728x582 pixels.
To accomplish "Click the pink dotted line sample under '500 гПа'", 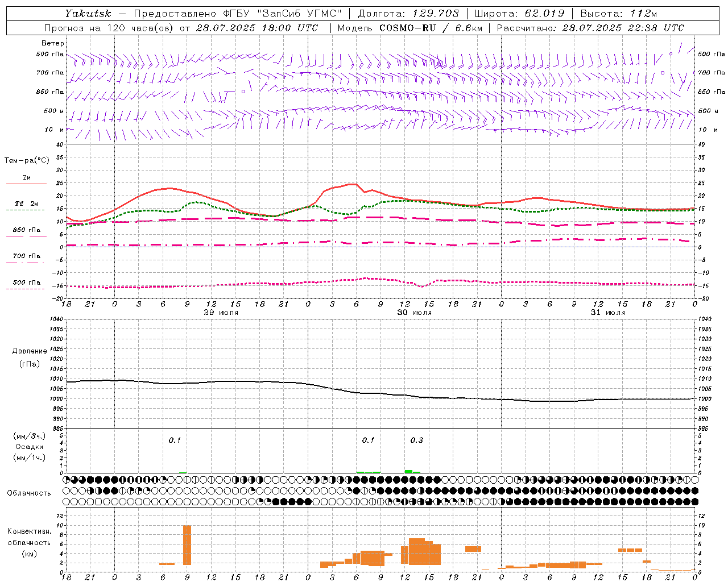I will (x=25, y=289).
